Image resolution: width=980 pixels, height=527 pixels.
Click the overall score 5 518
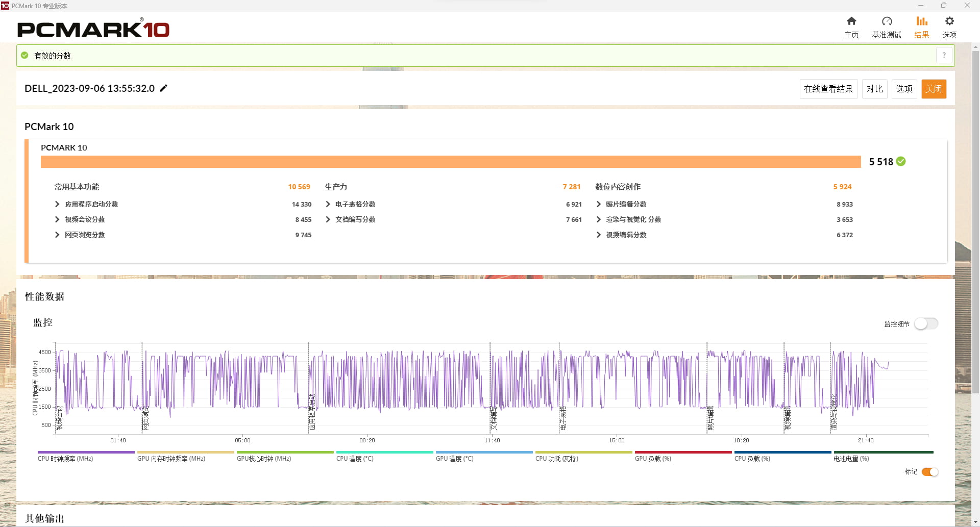881,162
